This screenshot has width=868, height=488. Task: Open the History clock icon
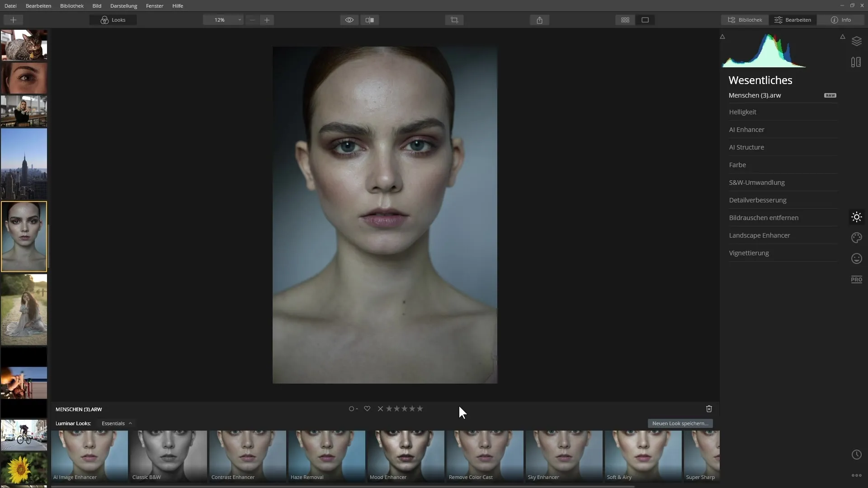tap(856, 455)
